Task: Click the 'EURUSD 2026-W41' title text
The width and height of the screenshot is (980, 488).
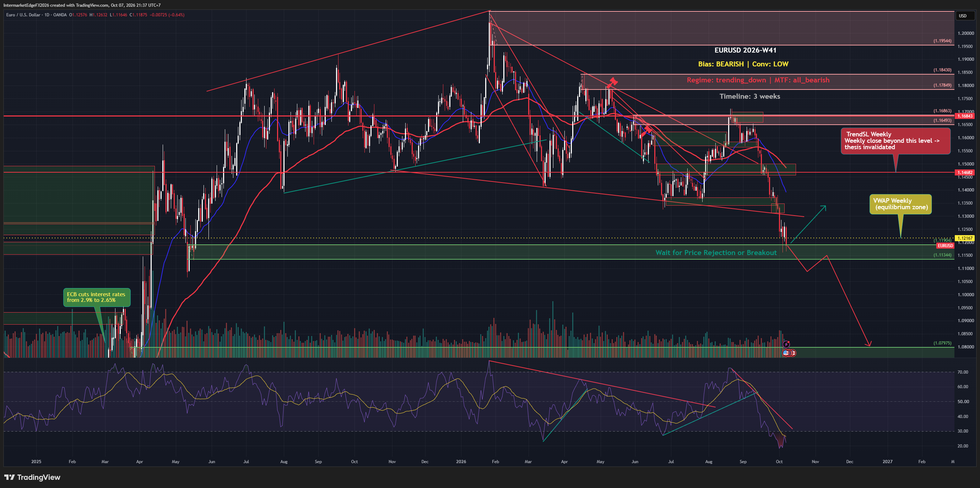Action: click(745, 50)
